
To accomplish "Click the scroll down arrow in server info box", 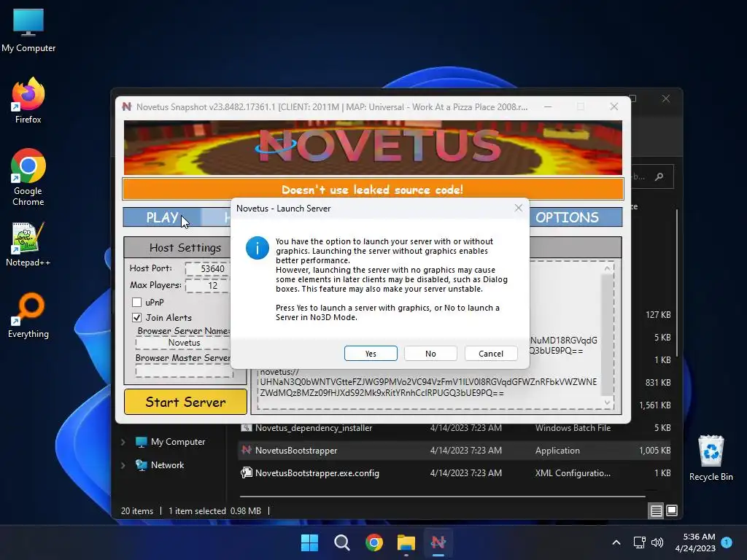I will click(x=607, y=402).
